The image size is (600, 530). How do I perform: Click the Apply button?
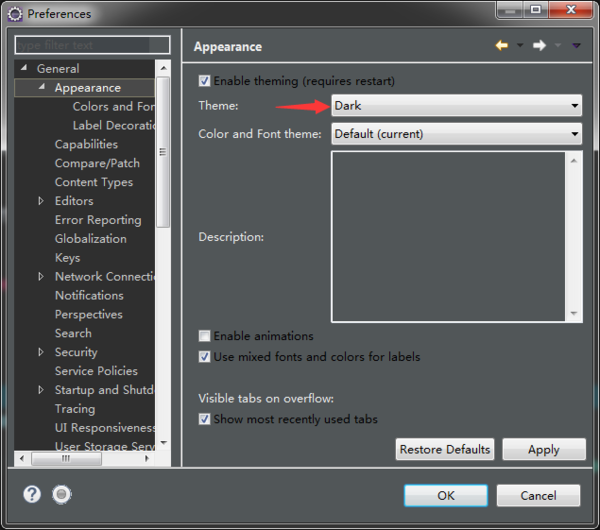544,449
